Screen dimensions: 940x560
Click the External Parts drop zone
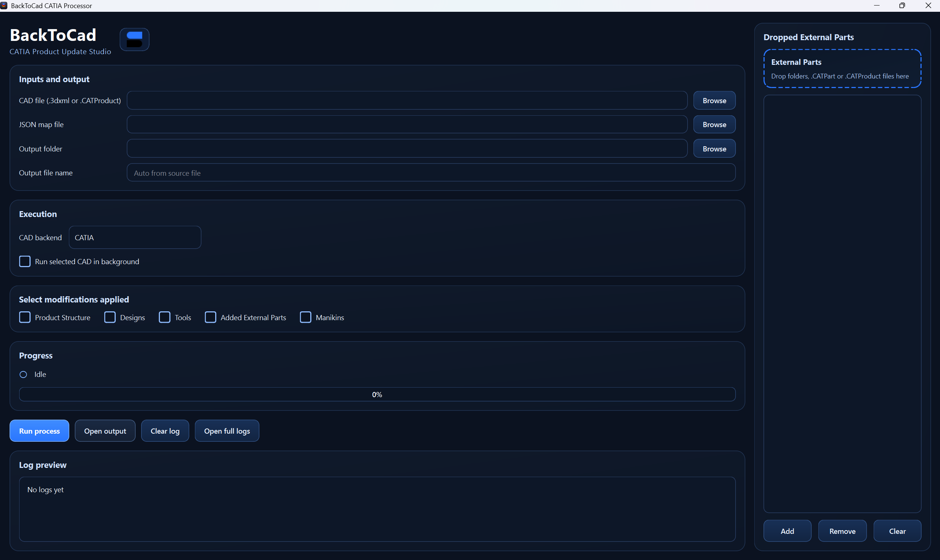(x=842, y=68)
